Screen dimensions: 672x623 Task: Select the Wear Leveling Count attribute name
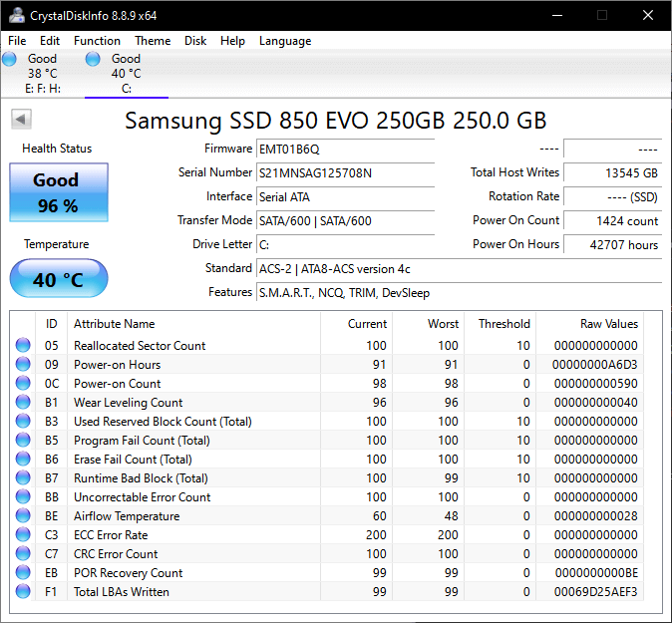click(x=129, y=403)
